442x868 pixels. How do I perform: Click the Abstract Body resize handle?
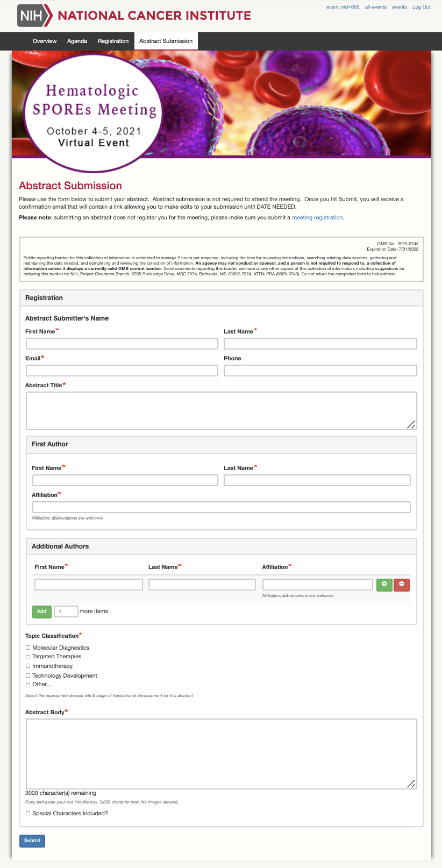click(411, 784)
